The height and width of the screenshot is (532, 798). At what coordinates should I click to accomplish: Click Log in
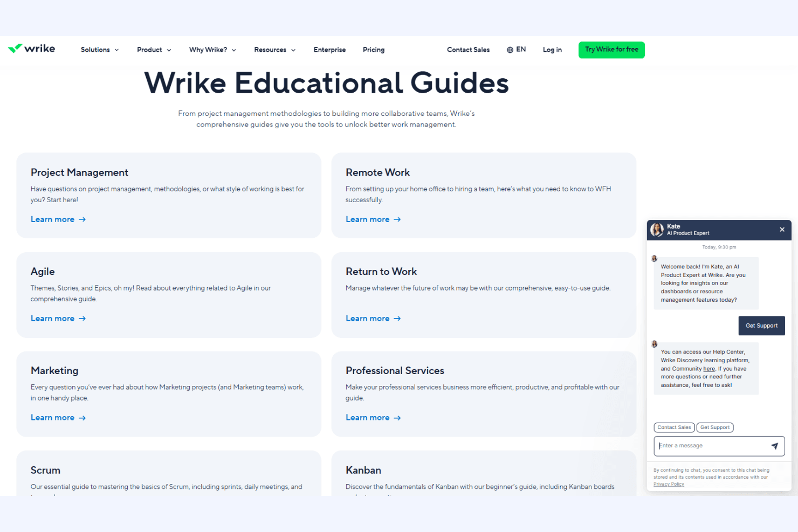552,50
